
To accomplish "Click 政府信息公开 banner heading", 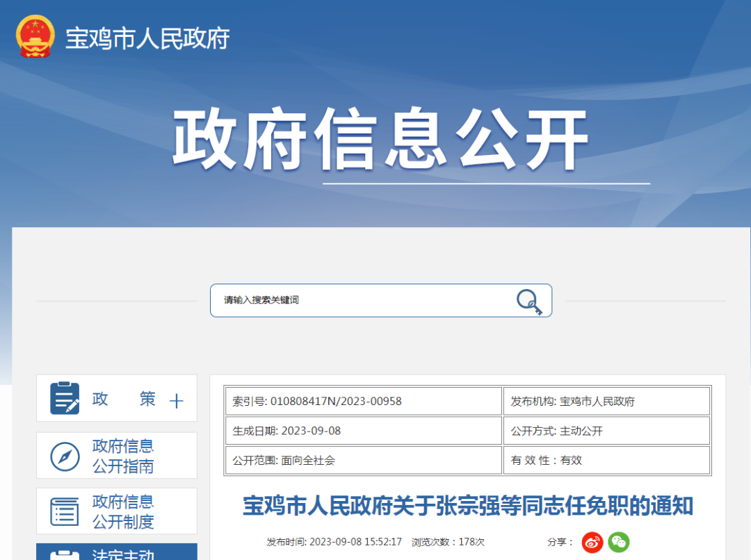I will (x=381, y=139).
